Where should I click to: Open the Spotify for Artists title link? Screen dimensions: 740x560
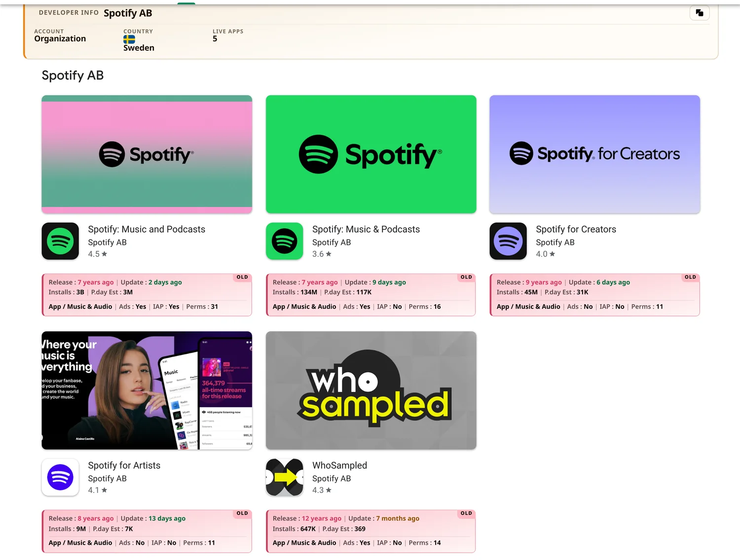tap(124, 465)
